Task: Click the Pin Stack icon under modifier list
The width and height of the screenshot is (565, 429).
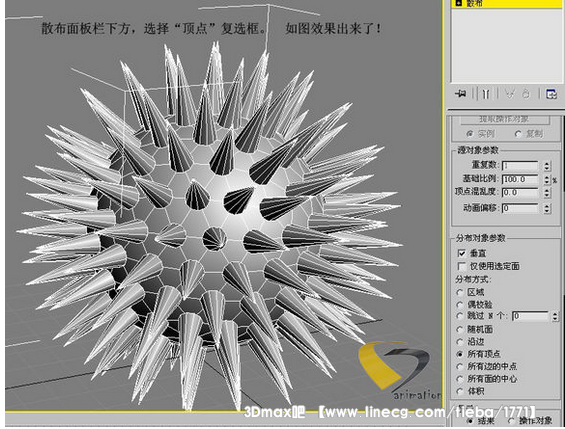Action: pos(460,94)
